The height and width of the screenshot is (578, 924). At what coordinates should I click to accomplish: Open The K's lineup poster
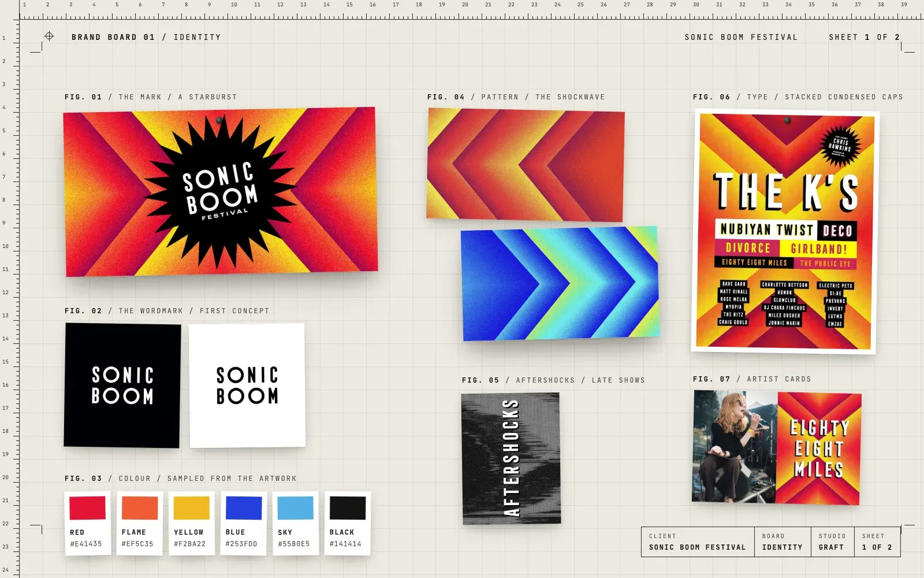784,232
